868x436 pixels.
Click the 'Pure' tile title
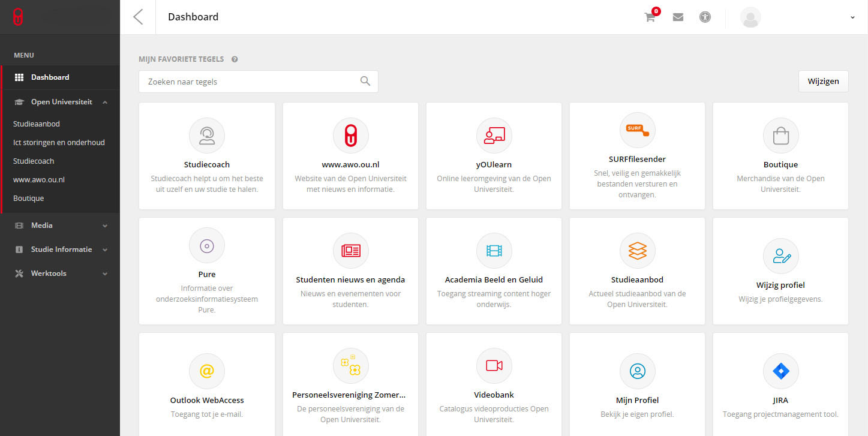(207, 274)
